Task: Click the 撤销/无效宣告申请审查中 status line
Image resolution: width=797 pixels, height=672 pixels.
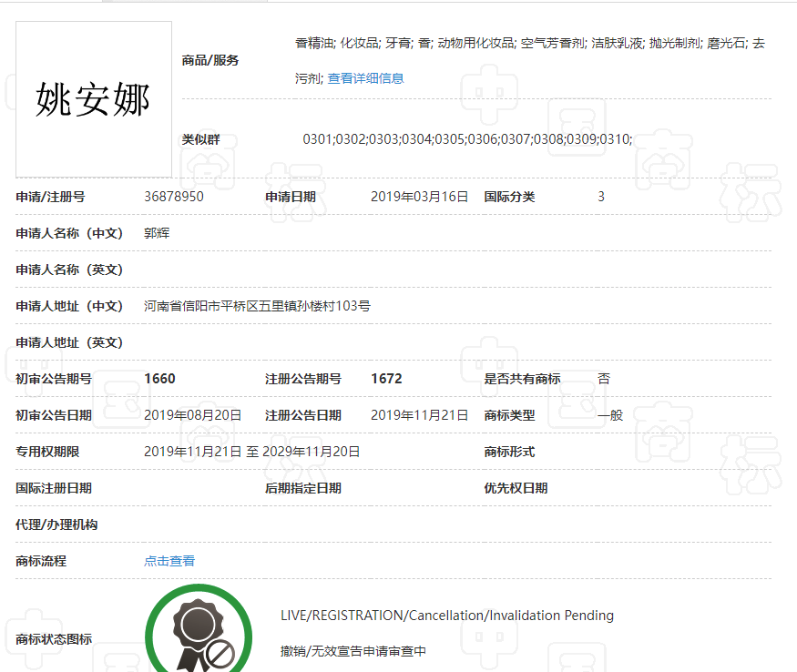Action: click(353, 651)
